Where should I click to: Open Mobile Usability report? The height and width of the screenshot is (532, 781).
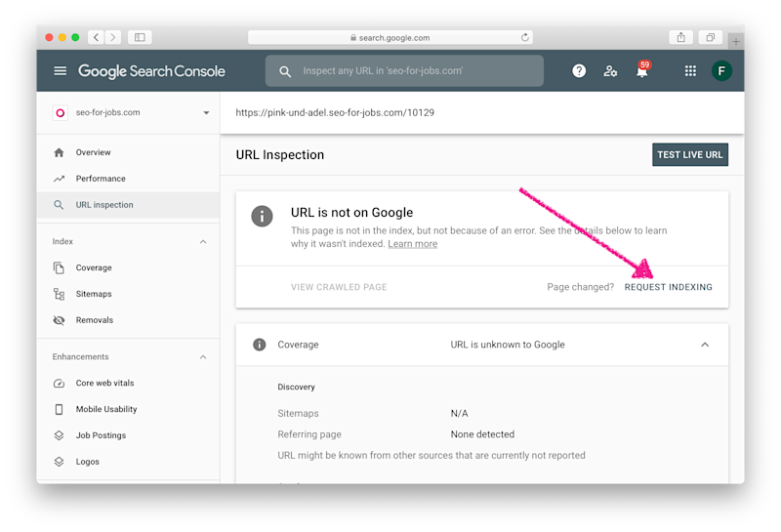pyautogui.click(x=106, y=409)
